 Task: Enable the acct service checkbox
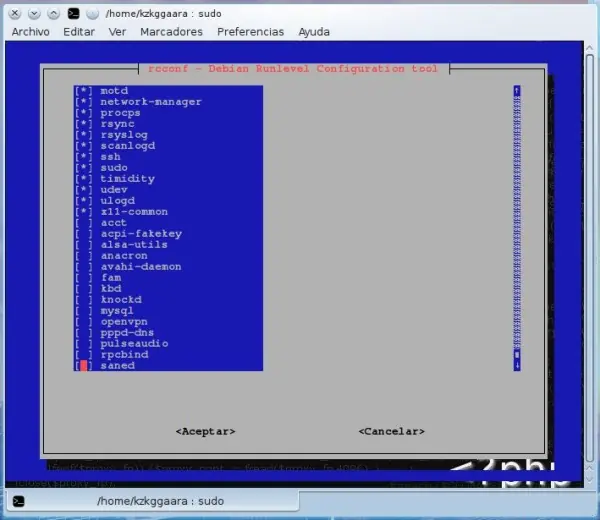point(84,223)
